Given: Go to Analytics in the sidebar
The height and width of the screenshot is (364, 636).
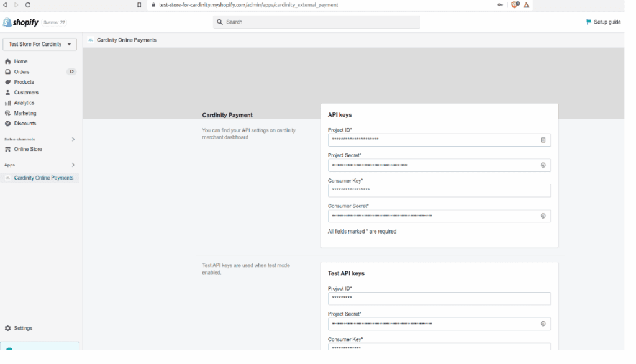Looking at the screenshot, I should pos(24,103).
